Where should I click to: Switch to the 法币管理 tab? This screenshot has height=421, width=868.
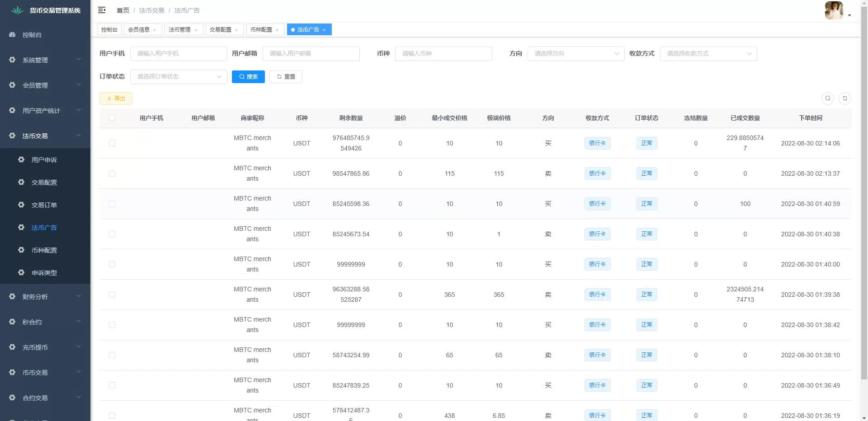click(179, 30)
